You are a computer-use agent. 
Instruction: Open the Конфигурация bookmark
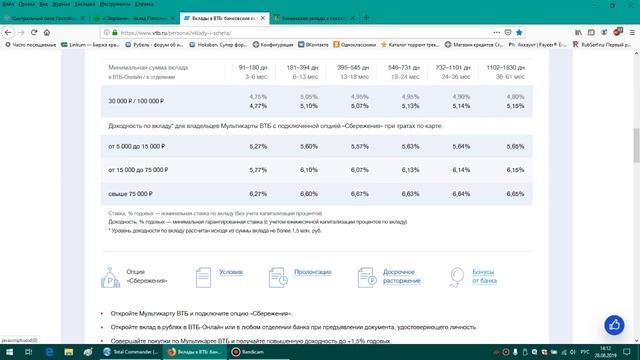pyautogui.click(x=273, y=44)
